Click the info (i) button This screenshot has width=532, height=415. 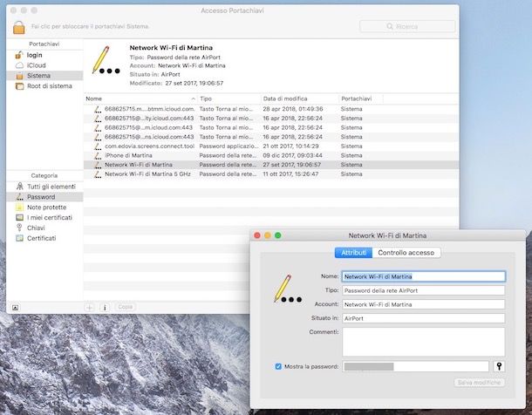tap(105, 307)
